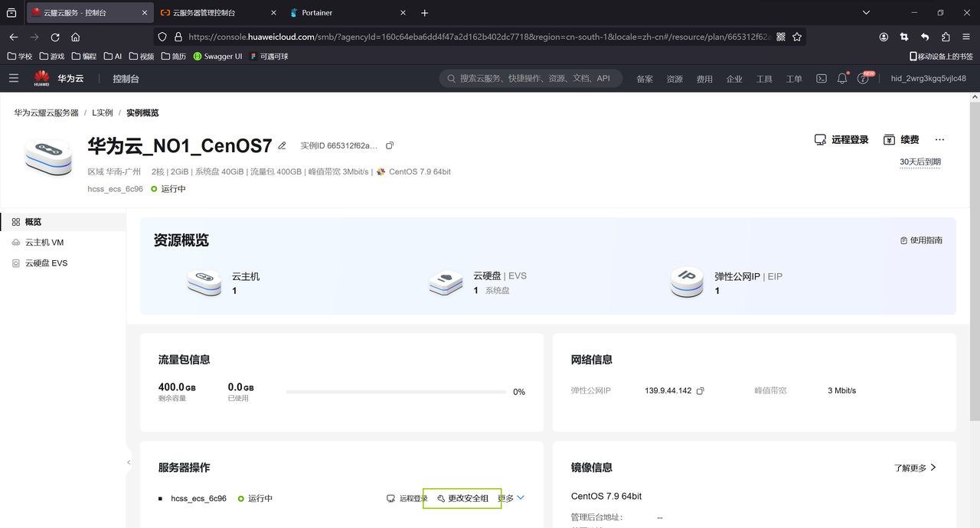
Task: Open the hamburger menu beside Huawei logo
Action: (x=13, y=78)
